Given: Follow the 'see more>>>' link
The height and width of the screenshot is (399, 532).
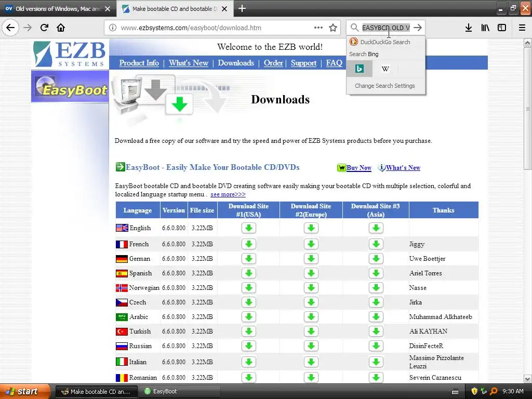Looking at the screenshot, I should [x=228, y=194].
